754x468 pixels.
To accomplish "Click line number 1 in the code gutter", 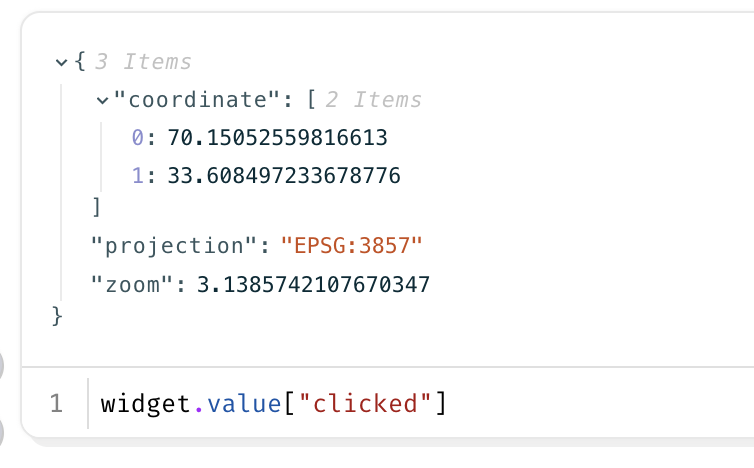I will (x=56, y=404).
